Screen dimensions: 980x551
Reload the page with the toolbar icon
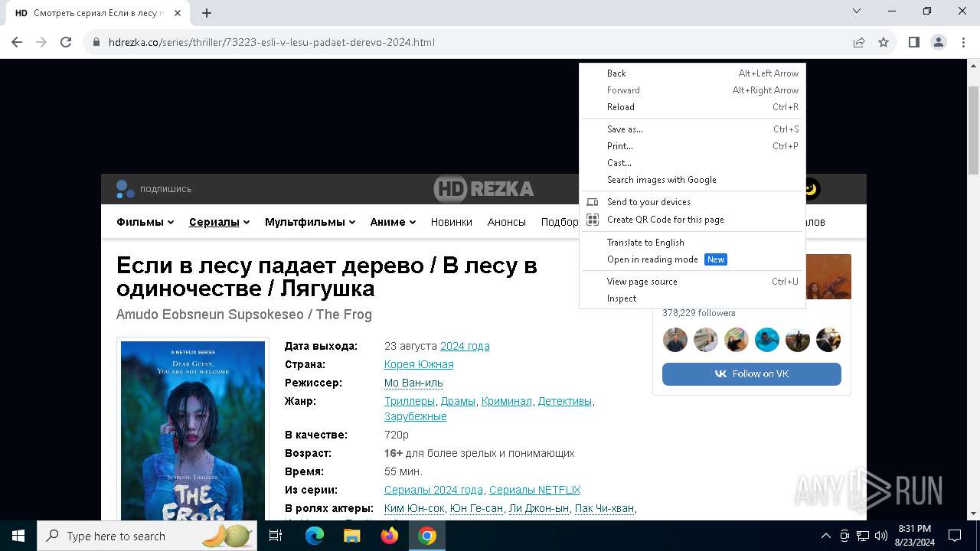click(x=66, y=42)
